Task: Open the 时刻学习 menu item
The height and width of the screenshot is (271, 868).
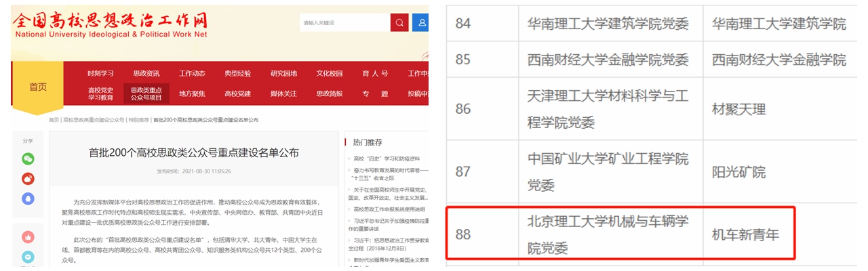Action: [100, 74]
